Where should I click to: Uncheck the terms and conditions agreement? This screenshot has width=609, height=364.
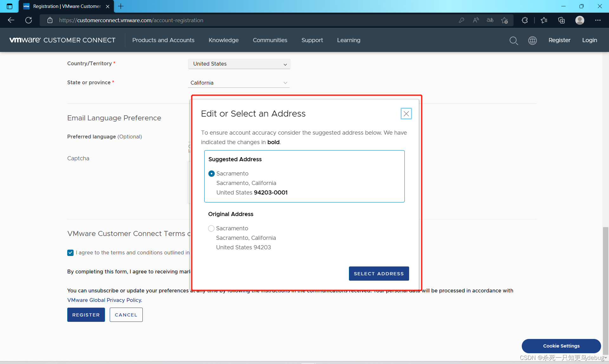pos(70,253)
